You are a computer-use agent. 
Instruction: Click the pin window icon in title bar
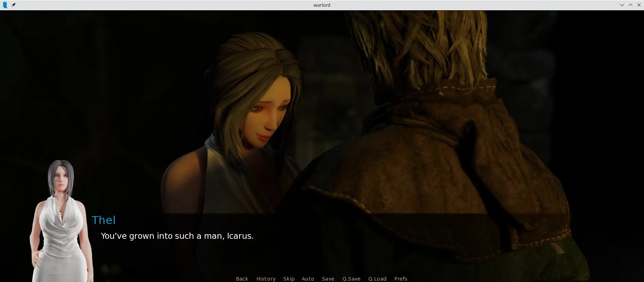pyautogui.click(x=13, y=5)
